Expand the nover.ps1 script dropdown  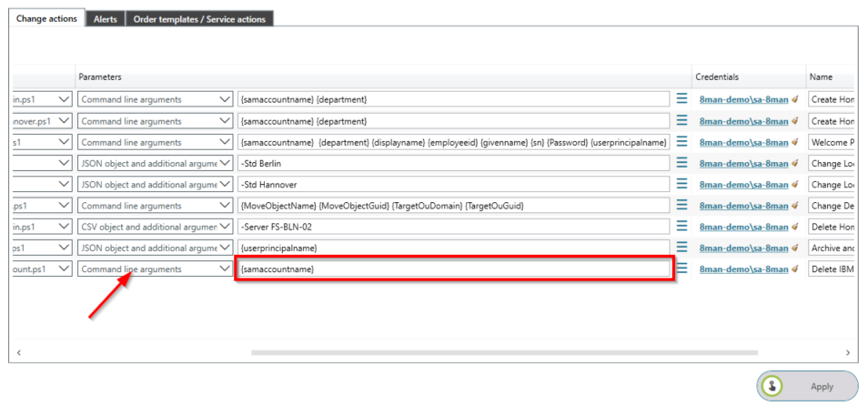click(63, 120)
